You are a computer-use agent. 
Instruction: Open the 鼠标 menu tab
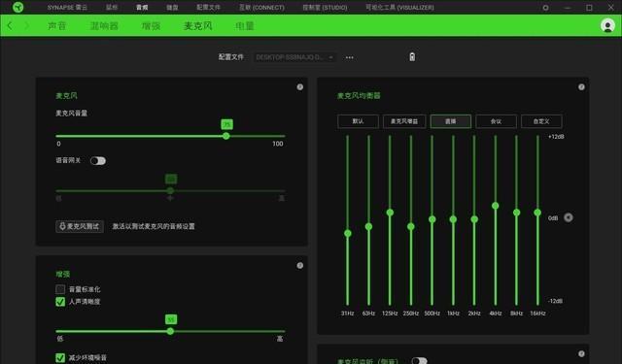112,8
